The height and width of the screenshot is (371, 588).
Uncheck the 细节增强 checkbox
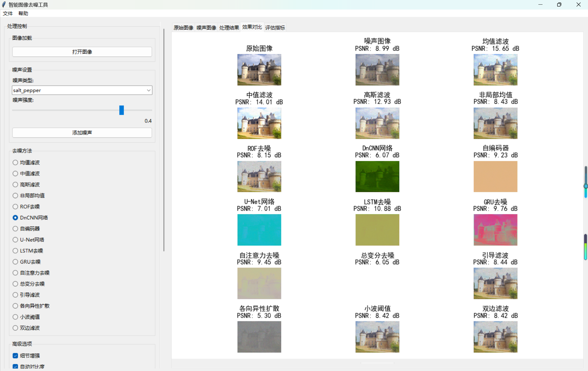point(16,355)
